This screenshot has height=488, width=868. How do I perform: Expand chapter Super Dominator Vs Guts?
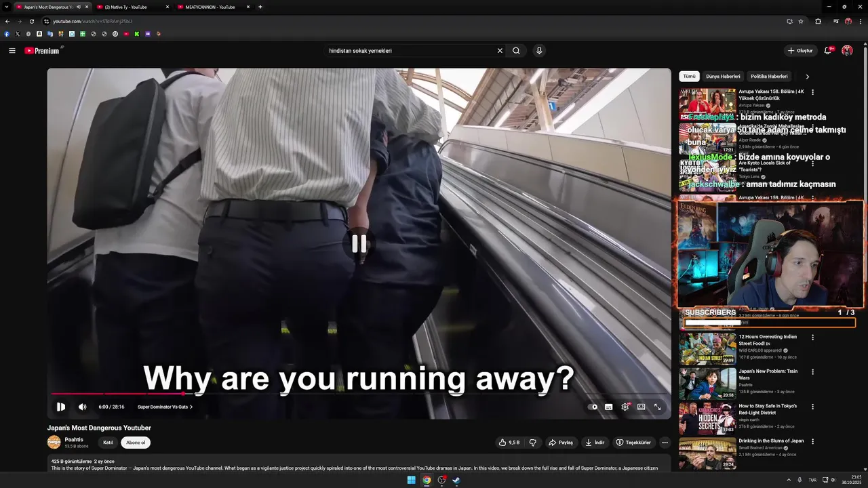[165, 407]
